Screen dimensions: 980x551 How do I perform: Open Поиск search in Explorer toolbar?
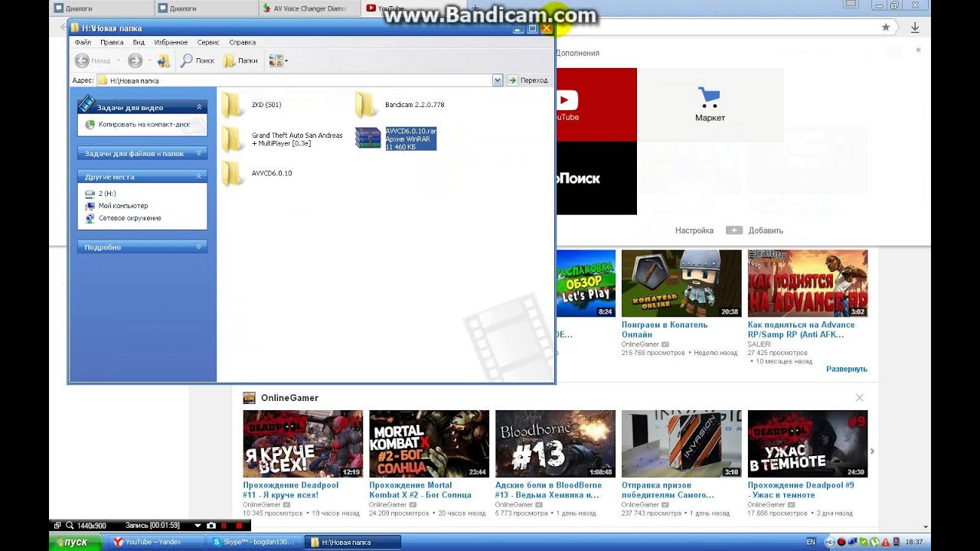198,60
